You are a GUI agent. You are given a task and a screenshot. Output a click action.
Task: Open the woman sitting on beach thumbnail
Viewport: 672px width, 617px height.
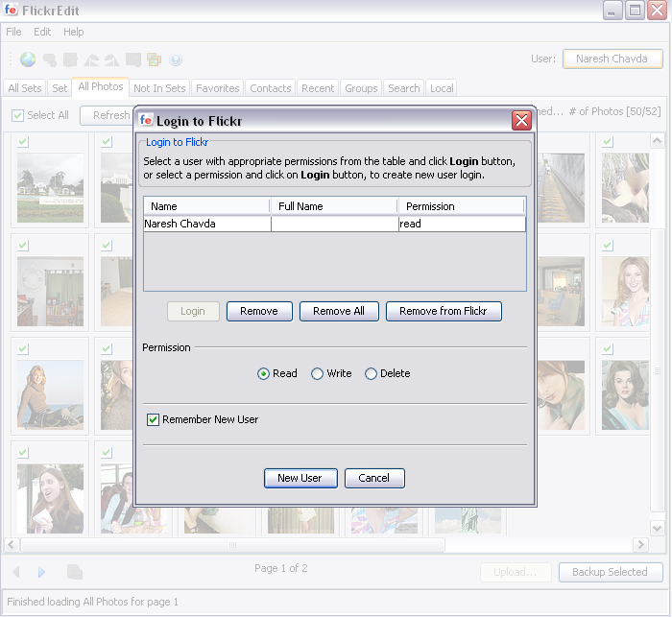[50, 395]
